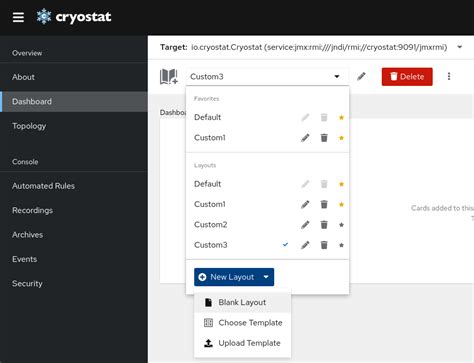Toggle favorite star for Layouts Default
Viewport: 474px width, 363px height.
[341, 184]
